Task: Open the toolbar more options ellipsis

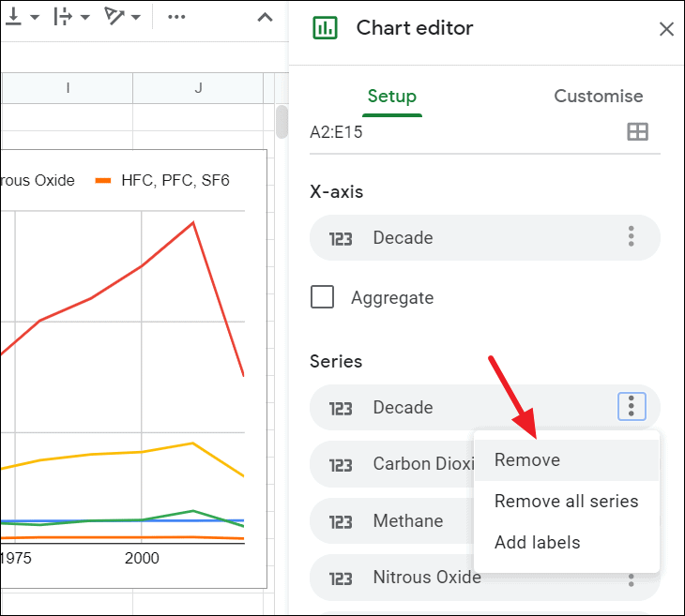Action: pyautogui.click(x=176, y=17)
